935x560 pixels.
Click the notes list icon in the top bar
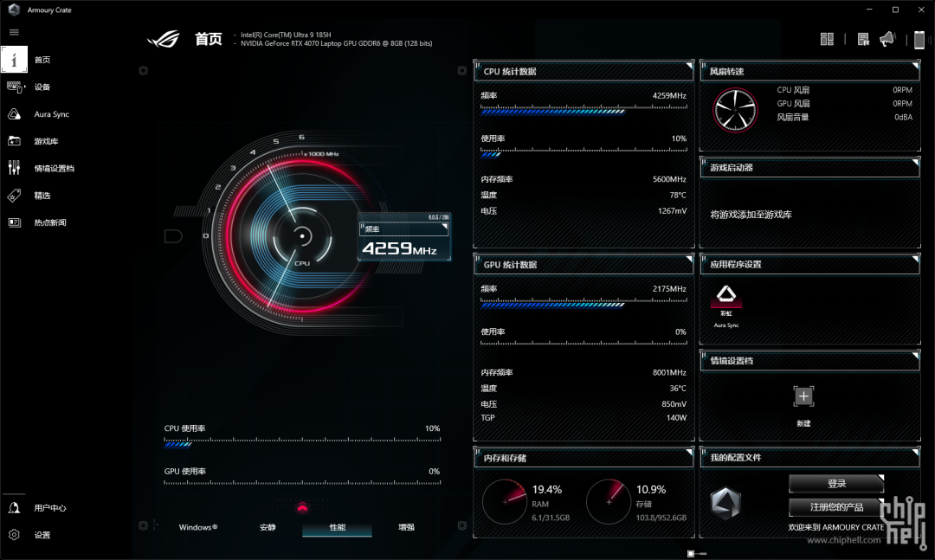coord(863,39)
